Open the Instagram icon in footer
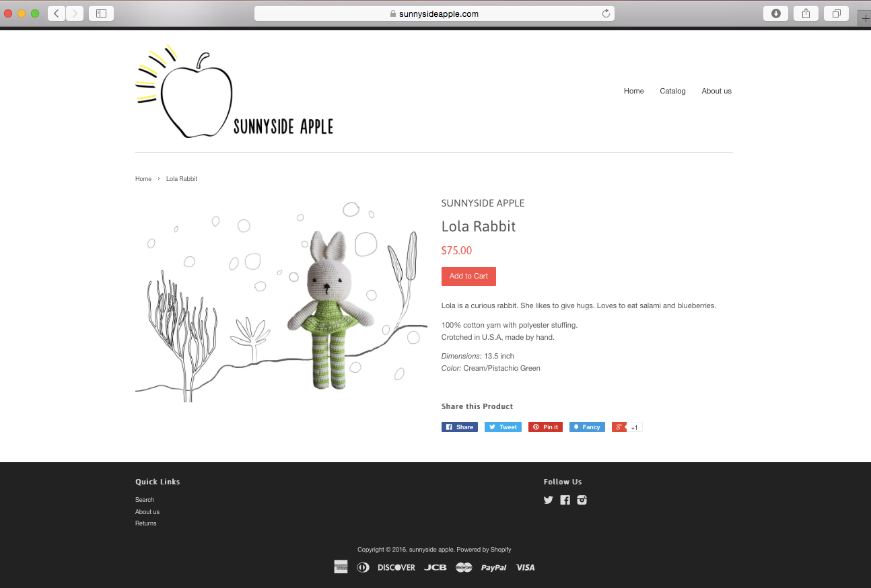Viewport: 871px width, 588px height. click(582, 500)
